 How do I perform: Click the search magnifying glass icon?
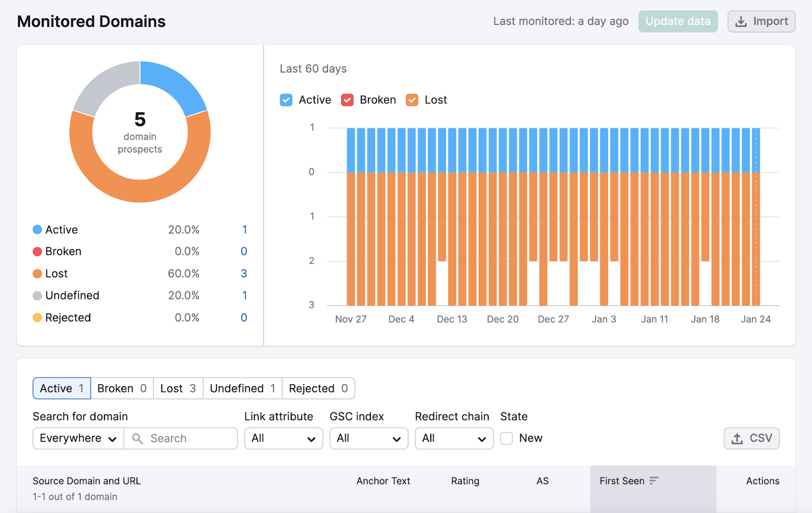[x=137, y=438]
